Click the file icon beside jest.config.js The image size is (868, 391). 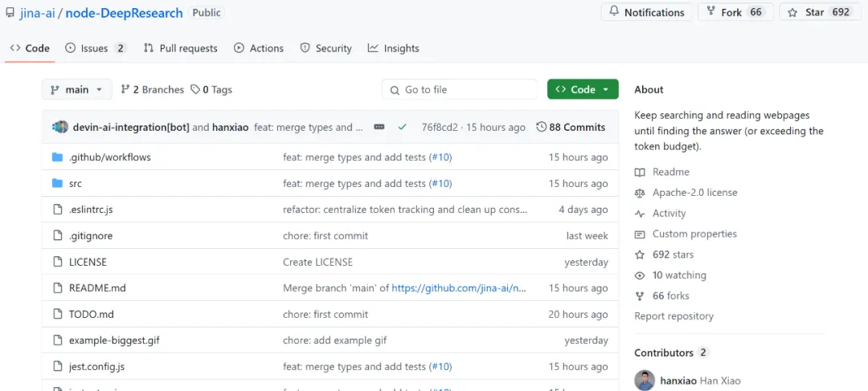click(x=57, y=366)
